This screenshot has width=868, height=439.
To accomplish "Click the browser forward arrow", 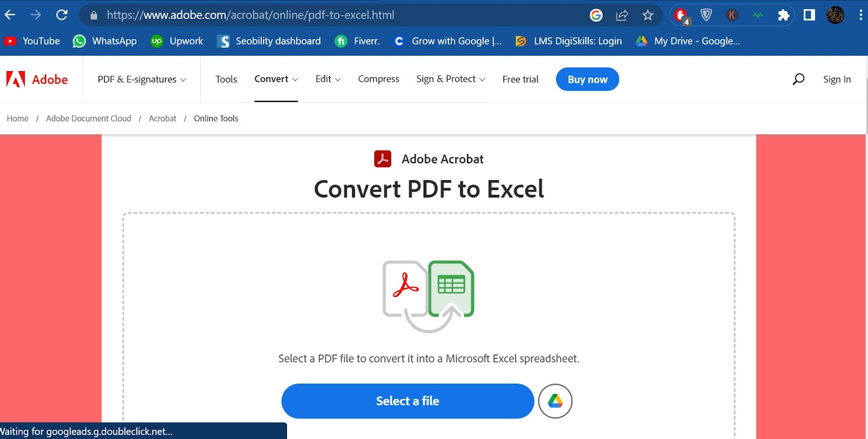I will click(x=36, y=15).
